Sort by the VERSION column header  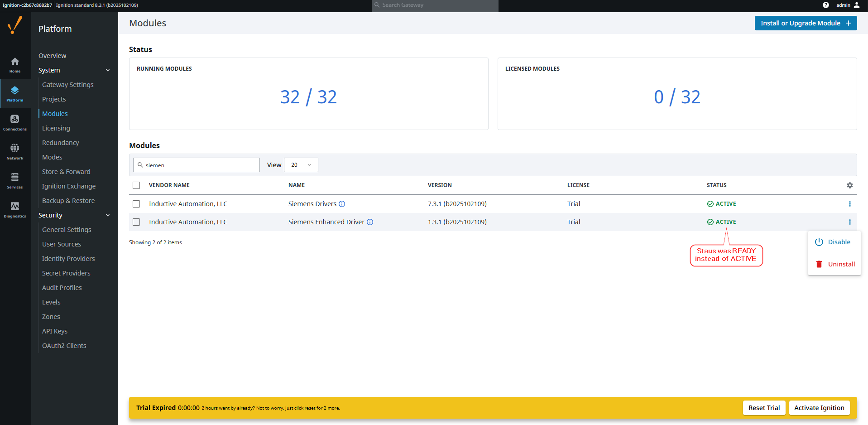(x=440, y=185)
